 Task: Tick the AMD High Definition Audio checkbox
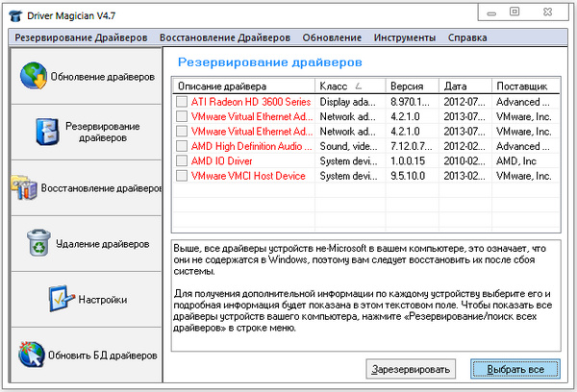tap(182, 146)
